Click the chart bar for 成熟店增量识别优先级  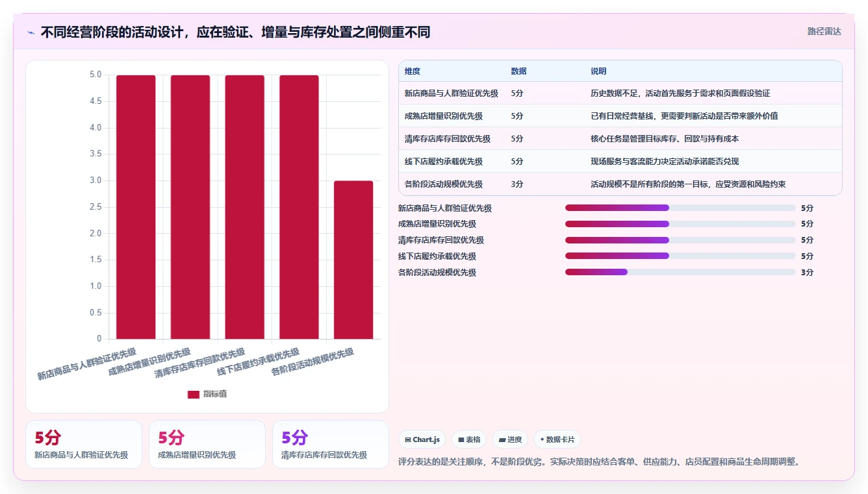point(190,207)
